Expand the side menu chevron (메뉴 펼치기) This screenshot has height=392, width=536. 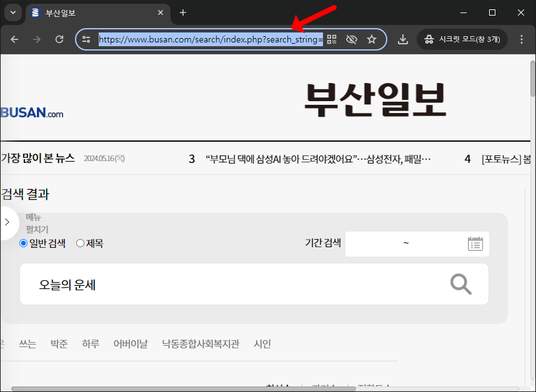coord(7,222)
